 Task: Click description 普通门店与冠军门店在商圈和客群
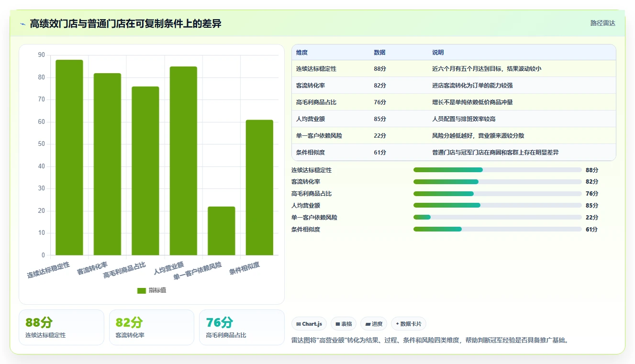(x=495, y=153)
